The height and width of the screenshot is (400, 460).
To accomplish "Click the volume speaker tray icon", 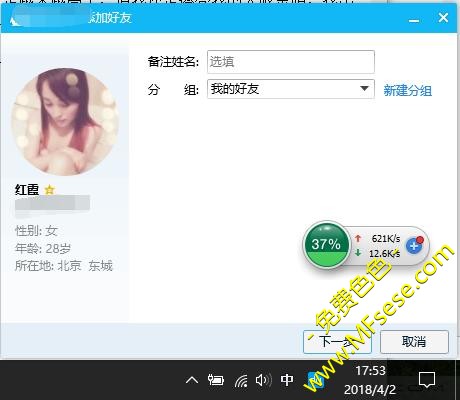I will pos(263,380).
